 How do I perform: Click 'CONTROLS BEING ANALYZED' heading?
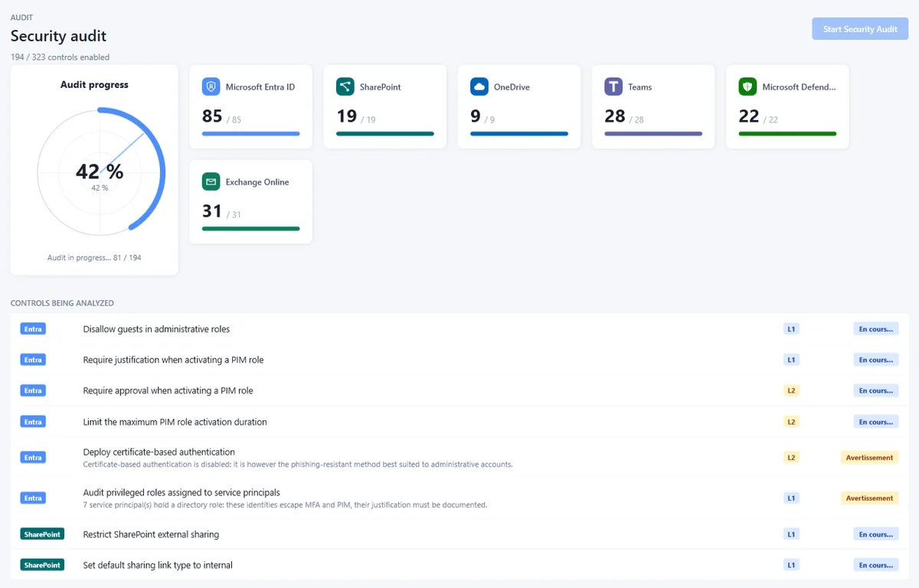62,303
